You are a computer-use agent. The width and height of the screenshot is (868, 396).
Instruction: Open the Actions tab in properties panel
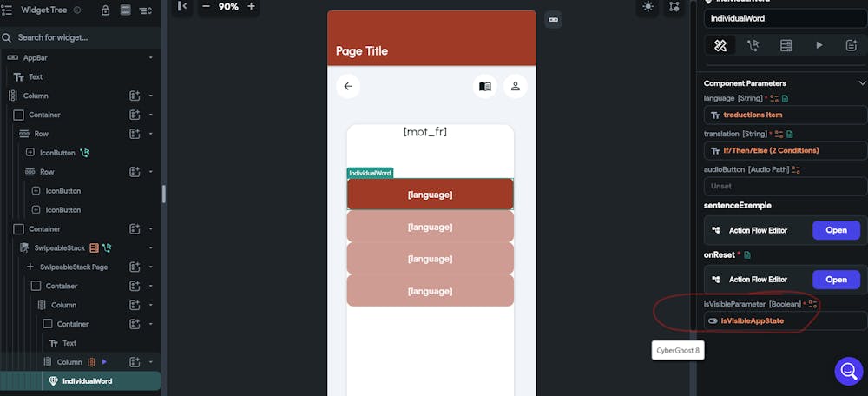(x=753, y=45)
